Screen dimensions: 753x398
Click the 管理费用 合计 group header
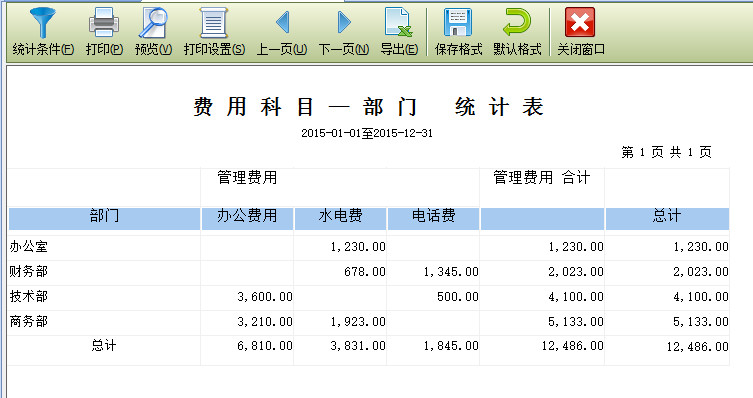coord(542,178)
